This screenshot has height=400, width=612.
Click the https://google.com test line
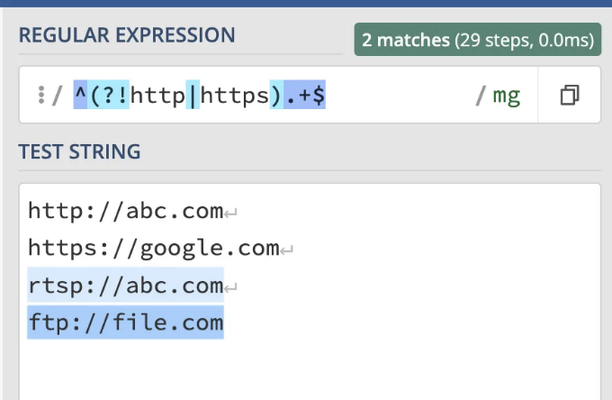[x=153, y=248]
